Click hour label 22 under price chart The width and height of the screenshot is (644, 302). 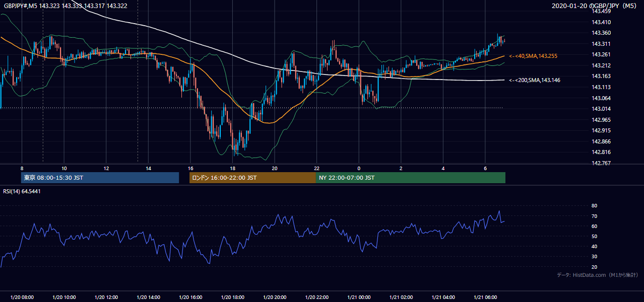[316, 168]
